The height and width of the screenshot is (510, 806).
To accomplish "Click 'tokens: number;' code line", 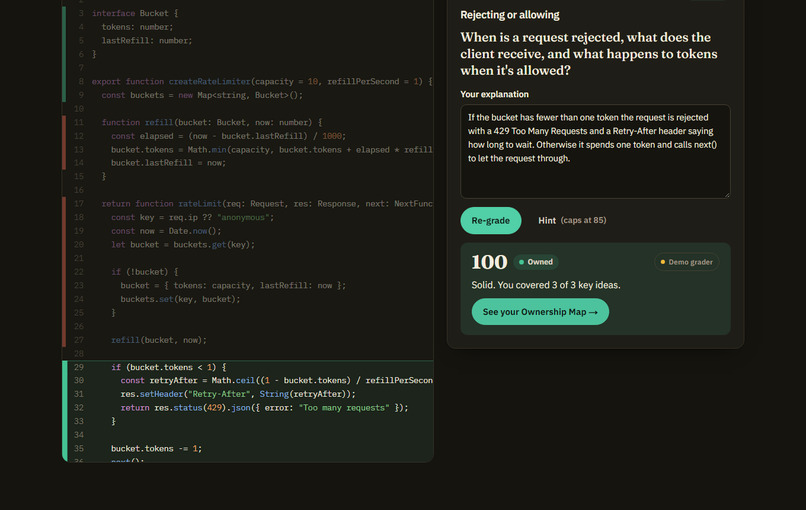I will coord(137,27).
